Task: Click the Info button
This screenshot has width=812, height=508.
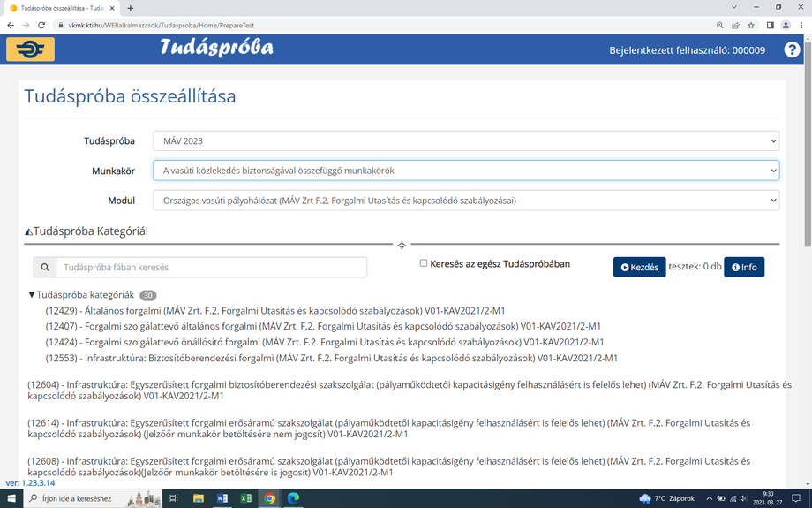Action: 744,268
